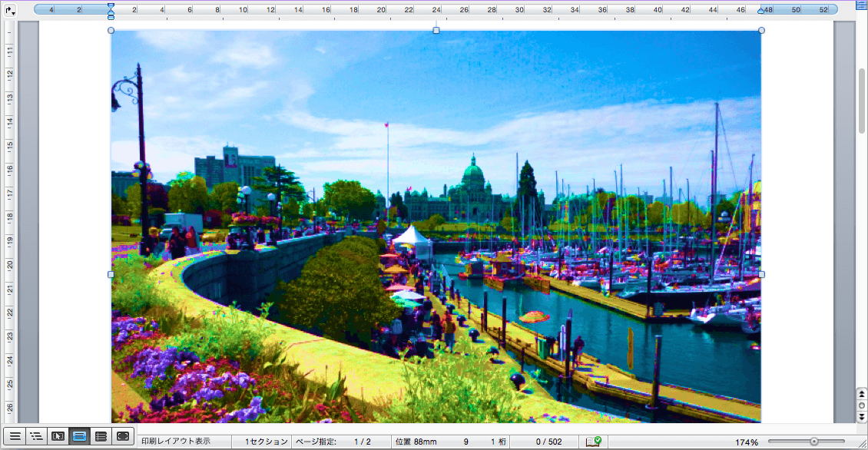868x450 pixels.
Task: Click the 'ページ指定: 1 / 2' status entry
Action: click(x=333, y=442)
